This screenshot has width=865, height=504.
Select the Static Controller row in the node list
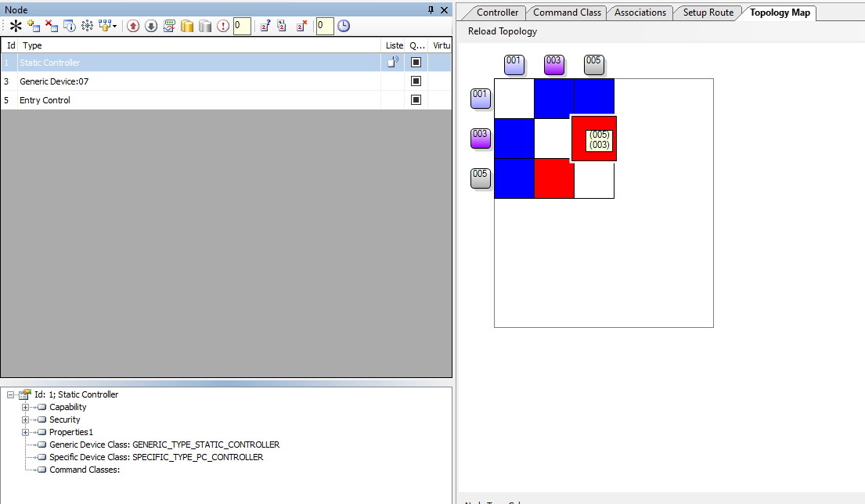pyautogui.click(x=226, y=63)
